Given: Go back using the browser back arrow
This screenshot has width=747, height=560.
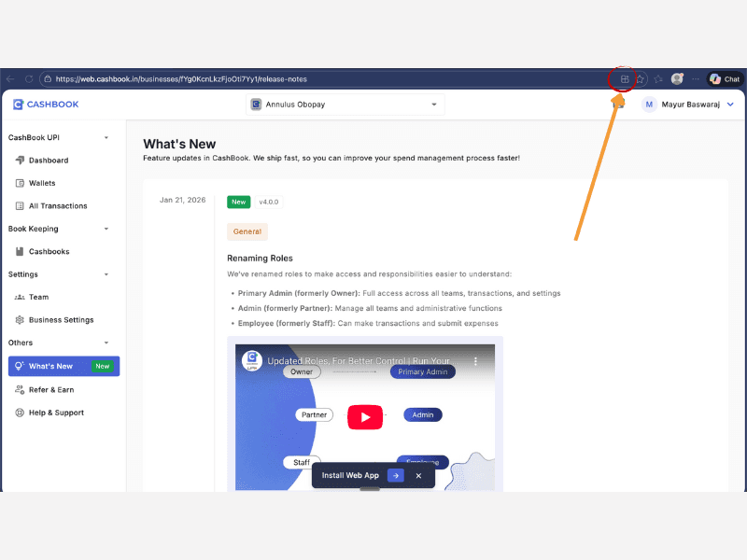Looking at the screenshot, I should click(10, 79).
